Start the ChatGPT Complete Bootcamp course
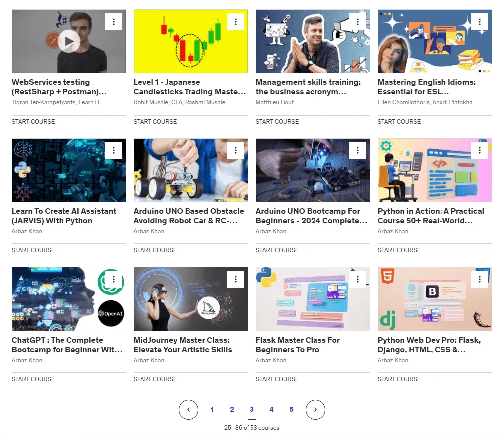This screenshot has height=436, width=504. 33,379
